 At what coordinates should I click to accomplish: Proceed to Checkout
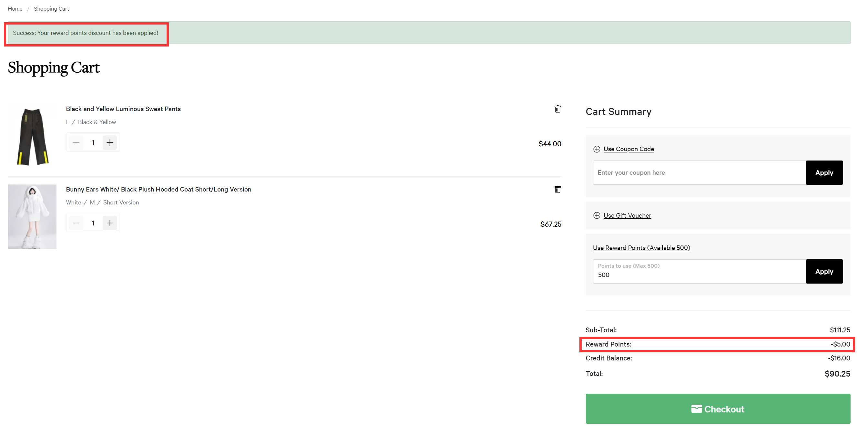(717, 409)
